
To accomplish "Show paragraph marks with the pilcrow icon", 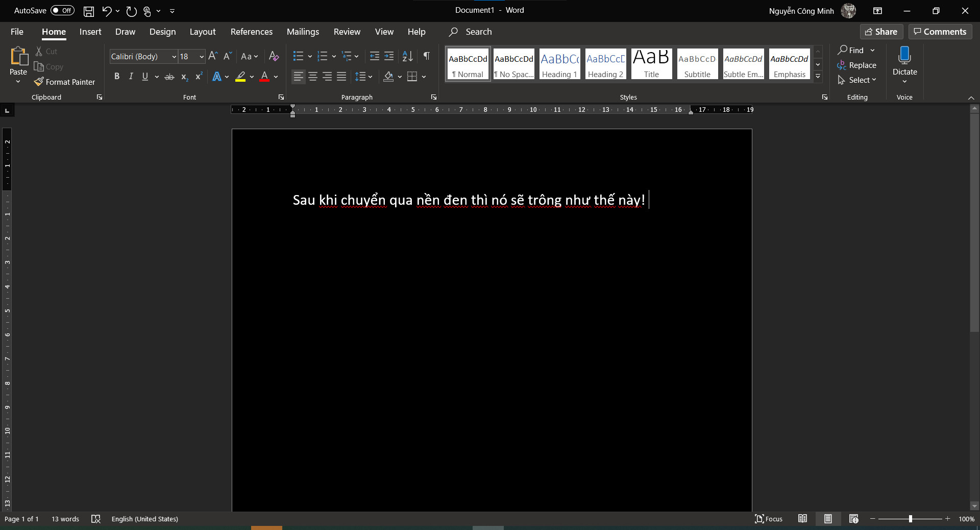I will 427,56.
